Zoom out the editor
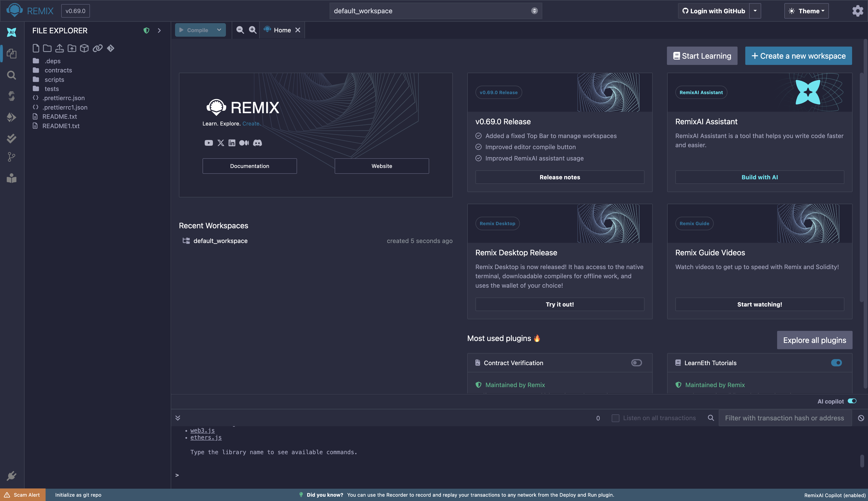Viewport: 868px width, 501px height. (x=240, y=30)
